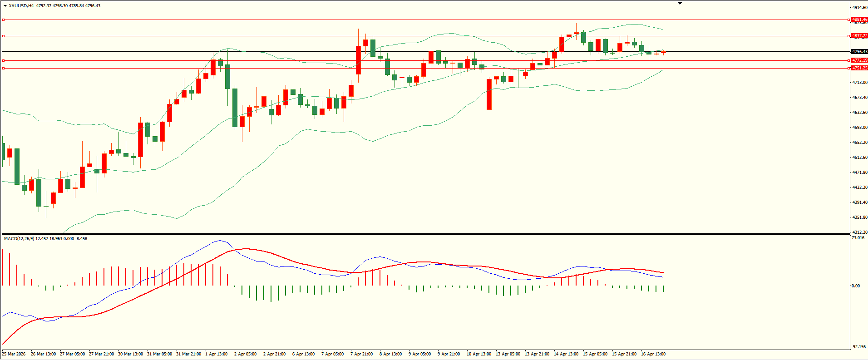Click right handle of 4751.25 horizontal line

coord(849,68)
